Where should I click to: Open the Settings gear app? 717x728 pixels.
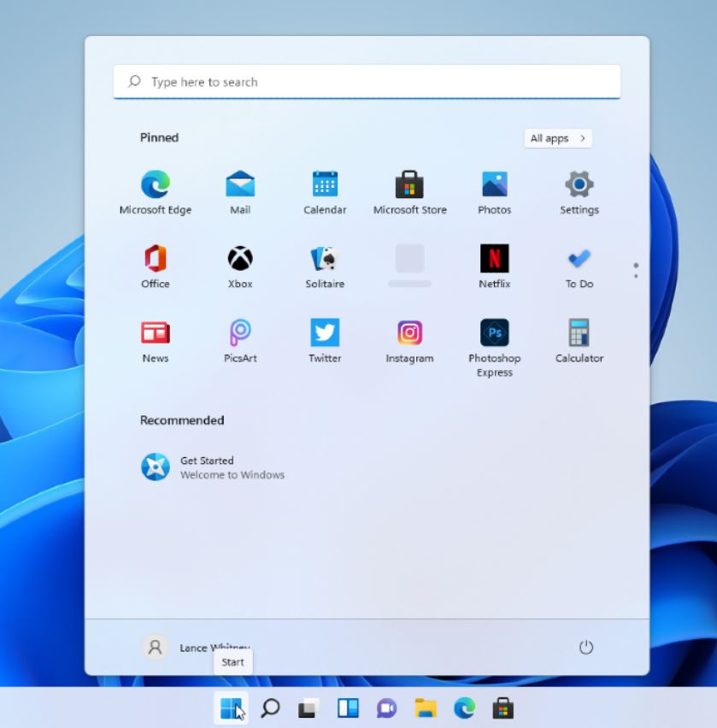(579, 192)
